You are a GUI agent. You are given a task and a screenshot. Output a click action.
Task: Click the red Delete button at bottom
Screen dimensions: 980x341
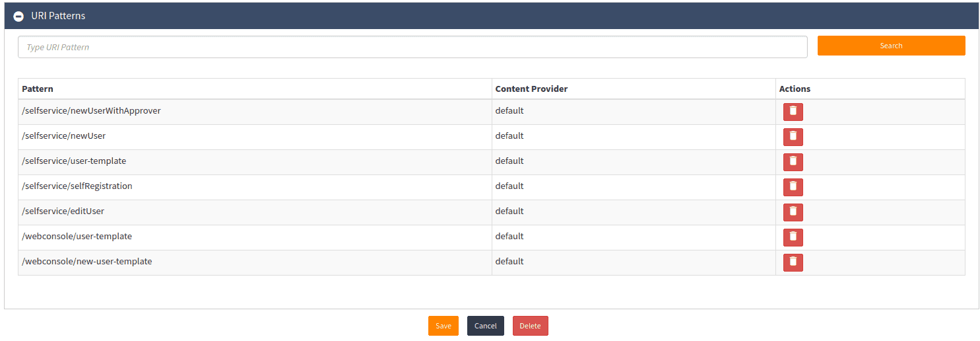pyautogui.click(x=530, y=326)
